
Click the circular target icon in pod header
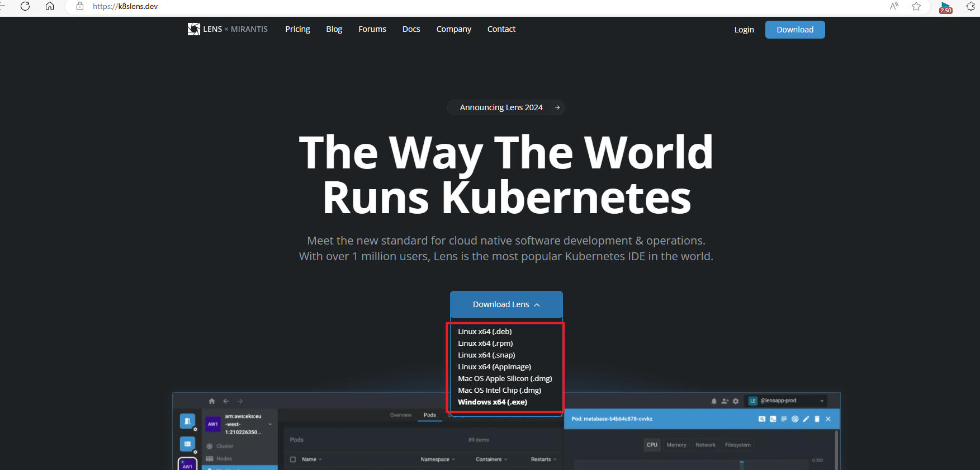click(x=795, y=419)
